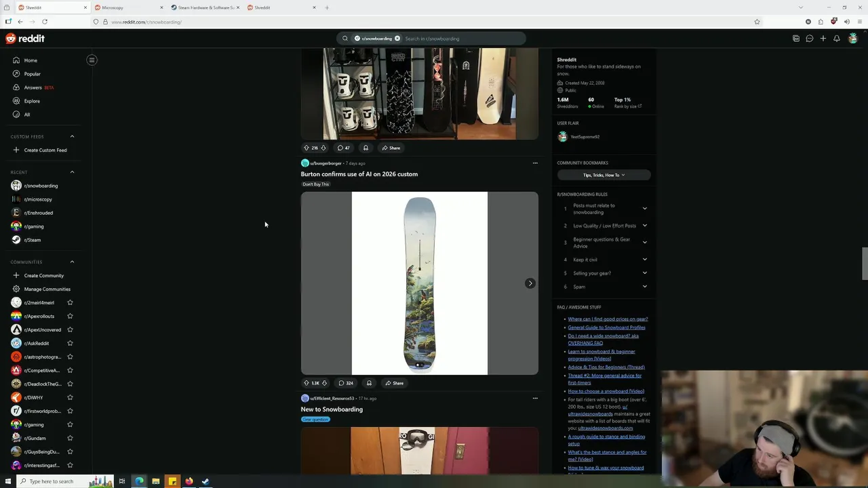Switch to the Steam Hardware & Software tab
The height and width of the screenshot is (488, 868).
tap(205, 7)
